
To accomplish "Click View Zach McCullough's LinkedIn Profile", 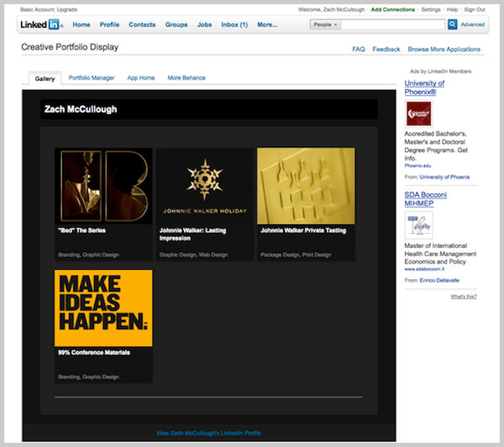I will click(x=208, y=434).
